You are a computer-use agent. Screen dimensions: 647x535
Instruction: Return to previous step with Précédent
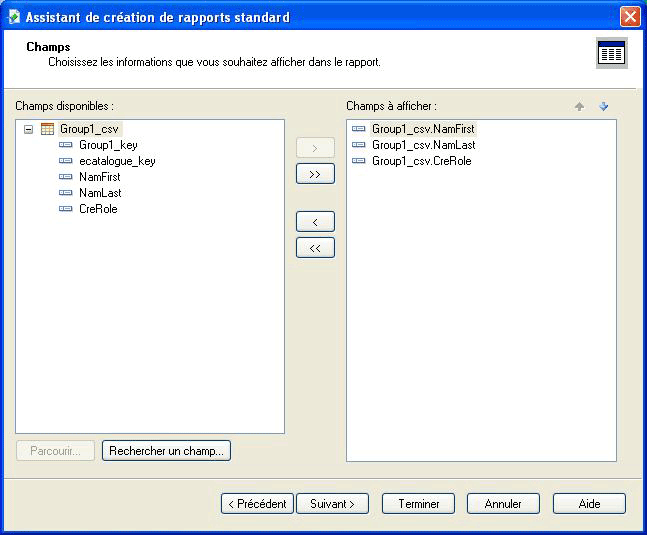point(257,504)
